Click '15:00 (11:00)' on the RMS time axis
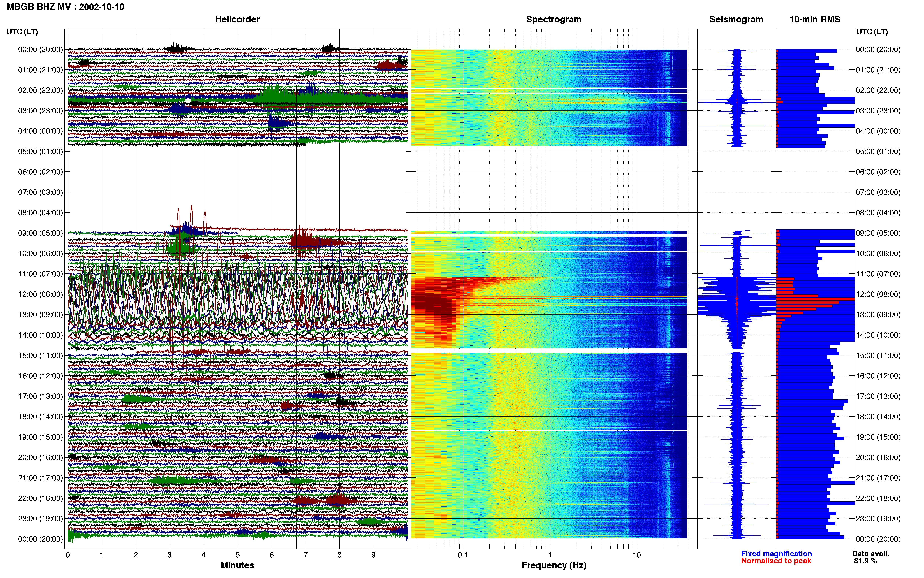Image resolution: width=924 pixels, height=578 pixels. 878,356
